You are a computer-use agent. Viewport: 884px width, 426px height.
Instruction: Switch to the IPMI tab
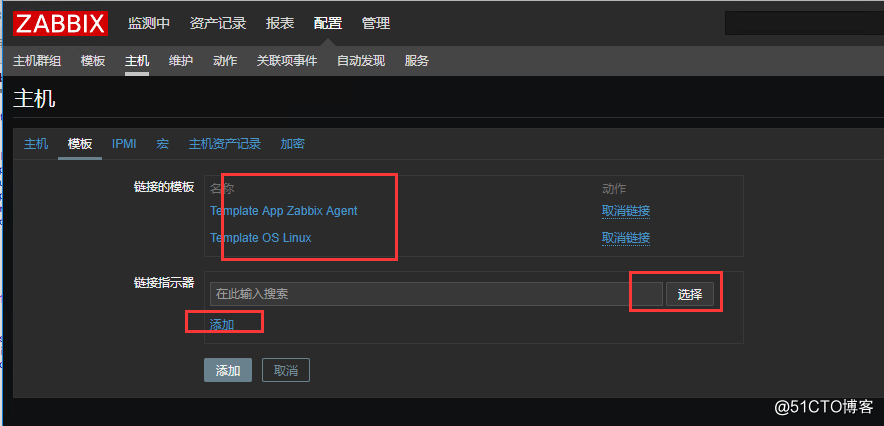pos(124,144)
